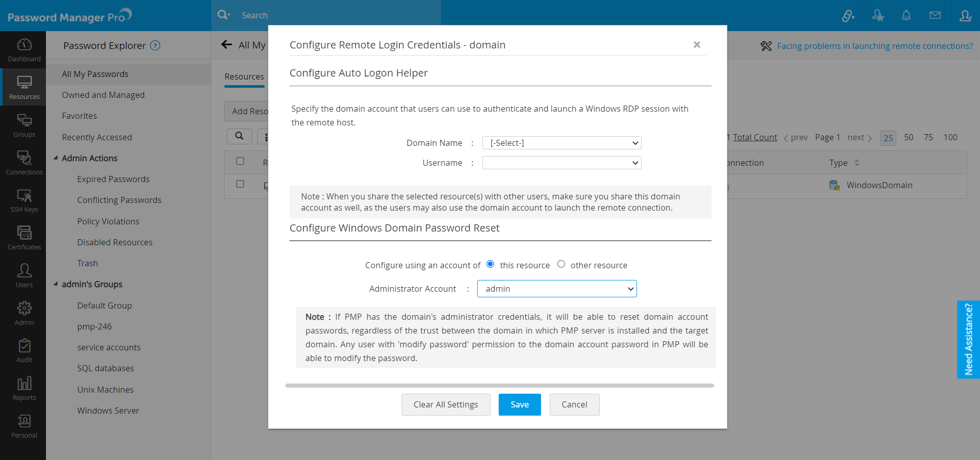Click Clear All Settings button

pyautogui.click(x=446, y=404)
